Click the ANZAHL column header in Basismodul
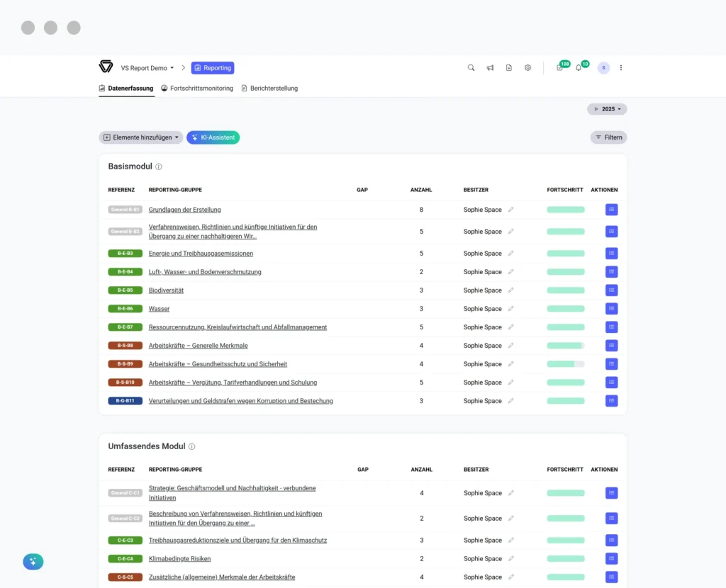The image size is (726, 588). 421,190
